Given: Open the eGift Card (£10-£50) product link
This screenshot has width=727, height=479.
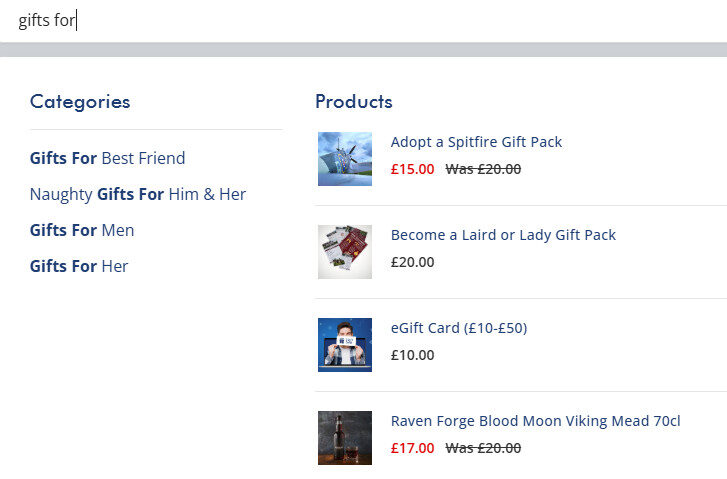Looking at the screenshot, I should pos(458,328).
